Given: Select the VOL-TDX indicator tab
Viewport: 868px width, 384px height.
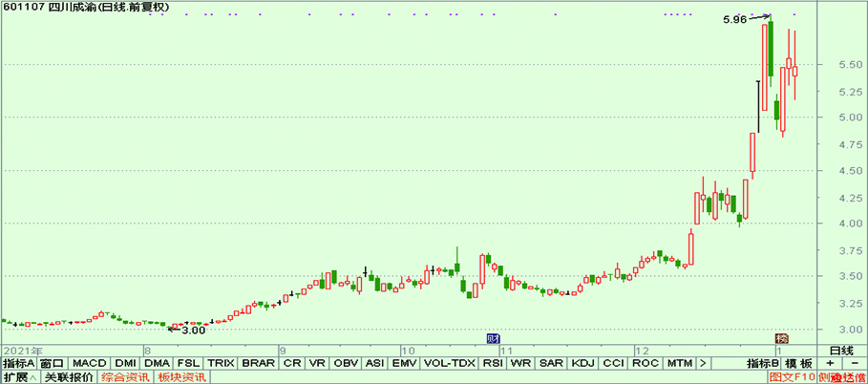Looking at the screenshot, I should [450, 364].
